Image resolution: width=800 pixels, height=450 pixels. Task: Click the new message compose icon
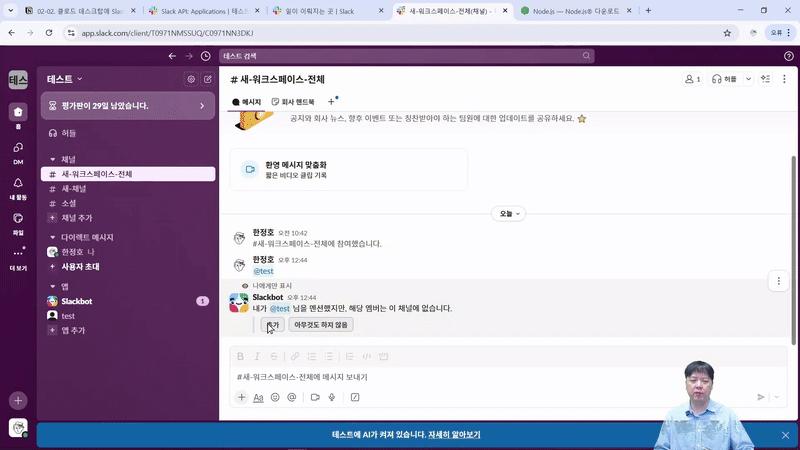(208, 79)
